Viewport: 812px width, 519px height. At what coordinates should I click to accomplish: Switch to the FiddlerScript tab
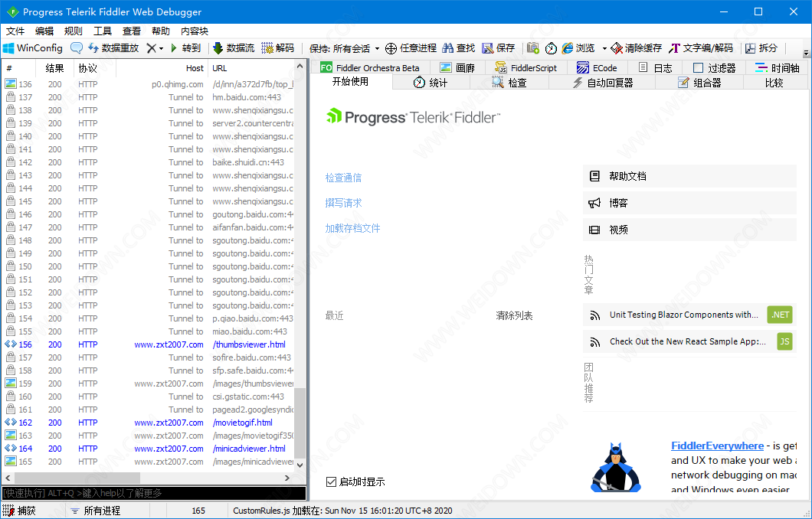point(526,68)
